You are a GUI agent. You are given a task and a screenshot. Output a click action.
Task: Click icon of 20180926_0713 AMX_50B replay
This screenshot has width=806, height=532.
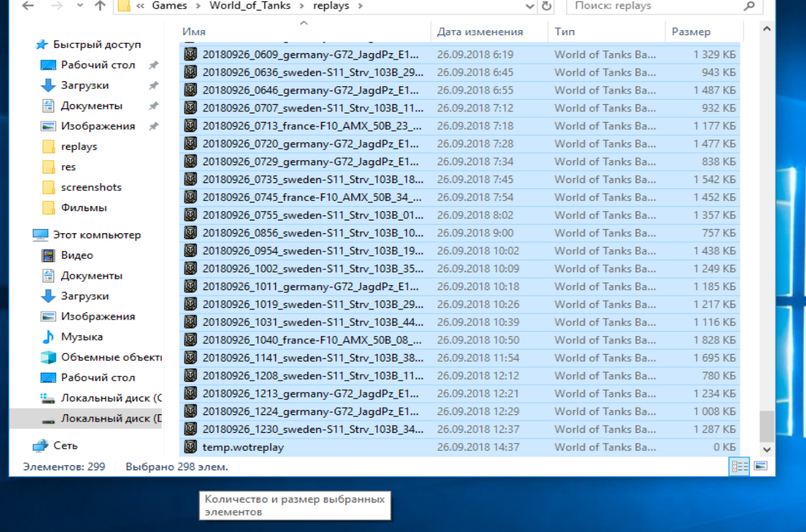tap(190, 126)
